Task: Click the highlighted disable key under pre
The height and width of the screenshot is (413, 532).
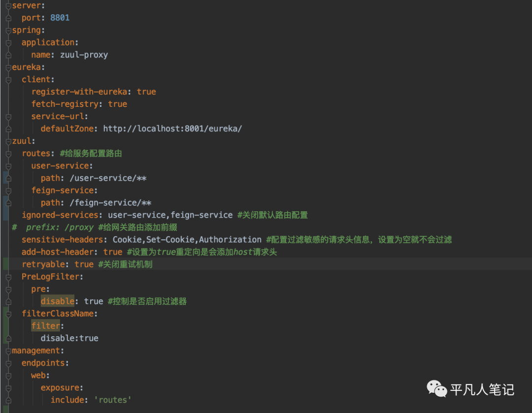Action: coord(57,301)
